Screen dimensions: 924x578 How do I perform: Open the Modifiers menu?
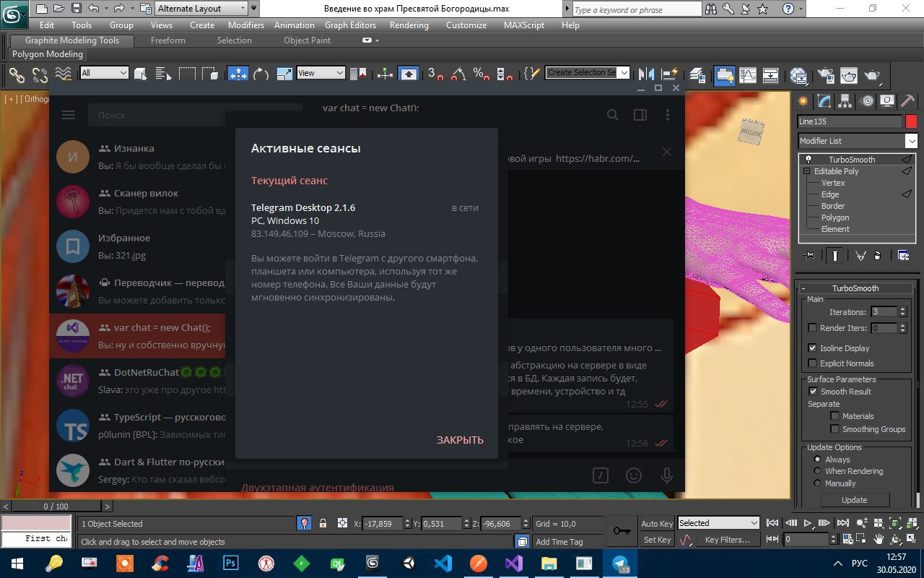coord(246,25)
